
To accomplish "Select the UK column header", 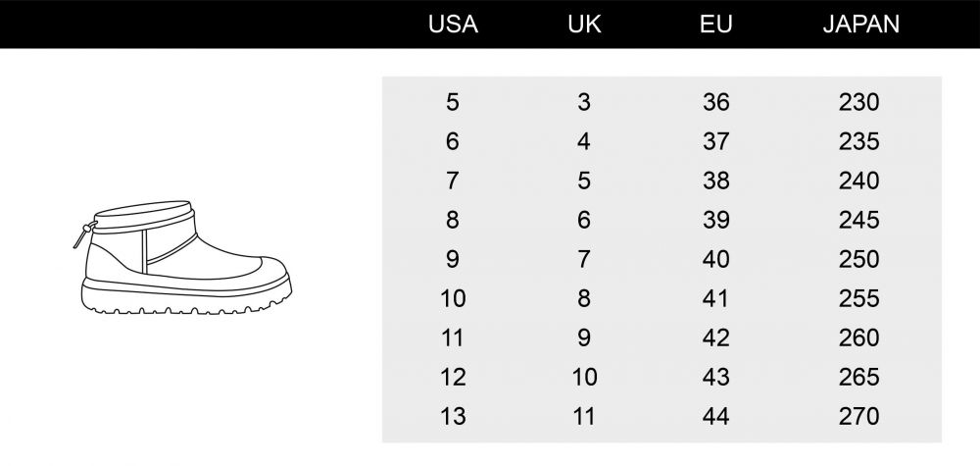I will [x=584, y=25].
